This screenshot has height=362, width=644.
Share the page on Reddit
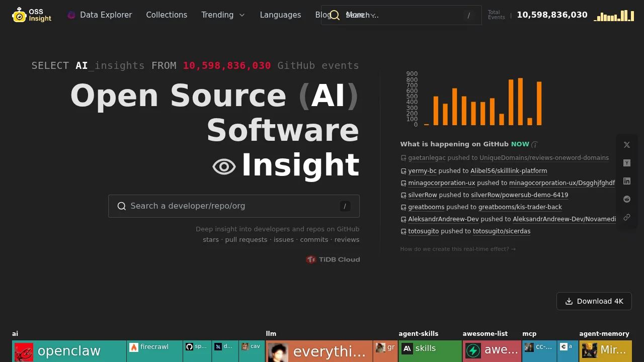coord(626,199)
